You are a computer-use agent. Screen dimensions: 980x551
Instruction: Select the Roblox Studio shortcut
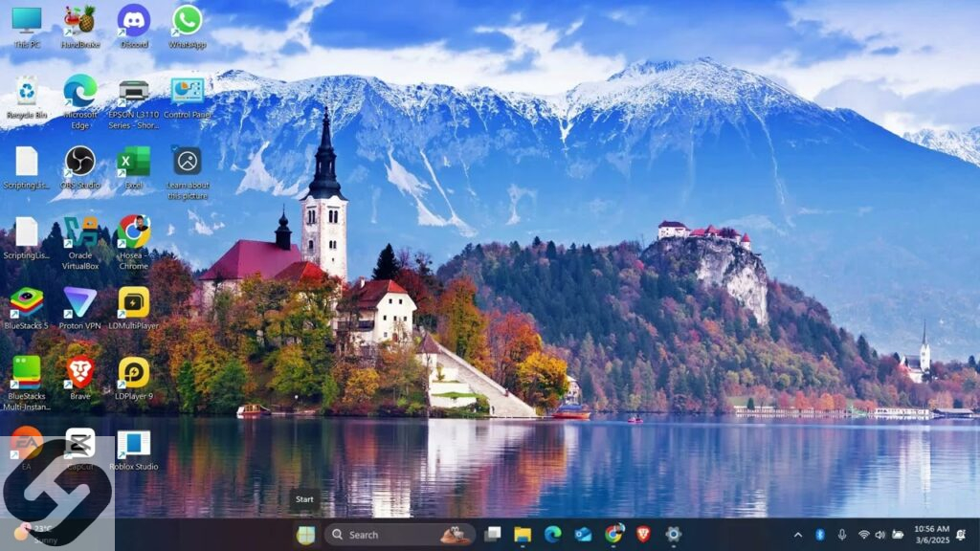[134, 450]
